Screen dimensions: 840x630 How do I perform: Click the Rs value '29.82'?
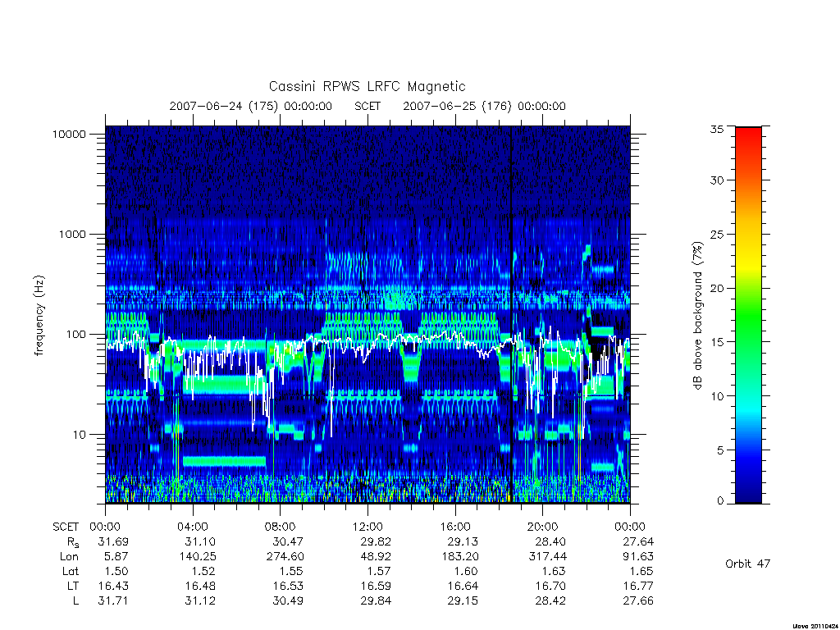click(376, 541)
